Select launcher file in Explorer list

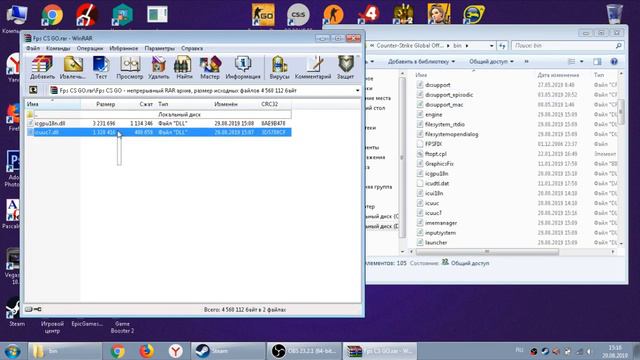[x=436, y=242]
